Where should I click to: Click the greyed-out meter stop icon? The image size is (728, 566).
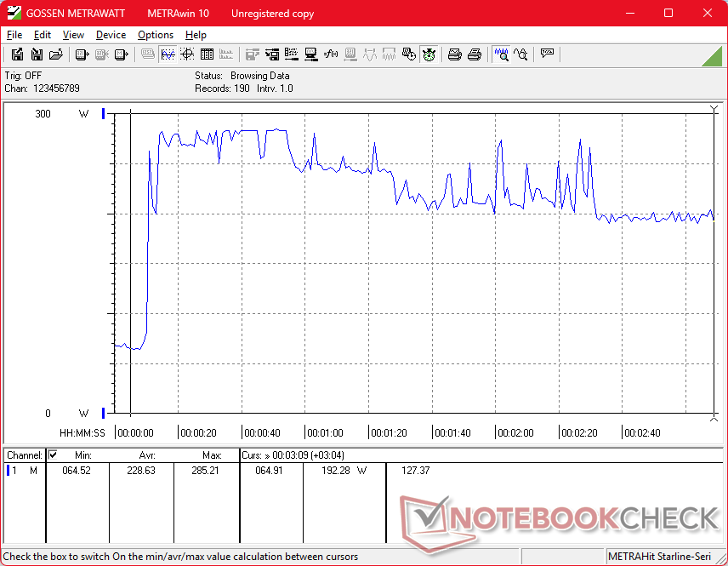[101, 54]
